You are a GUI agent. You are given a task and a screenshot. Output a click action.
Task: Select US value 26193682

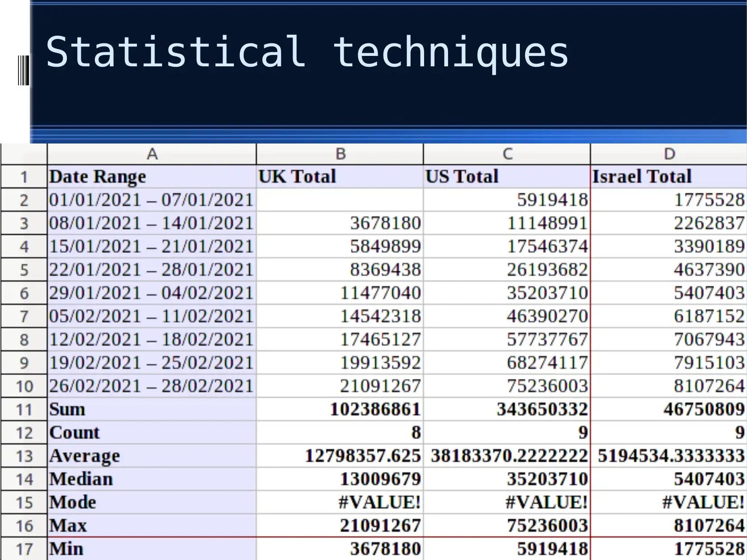(507, 270)
